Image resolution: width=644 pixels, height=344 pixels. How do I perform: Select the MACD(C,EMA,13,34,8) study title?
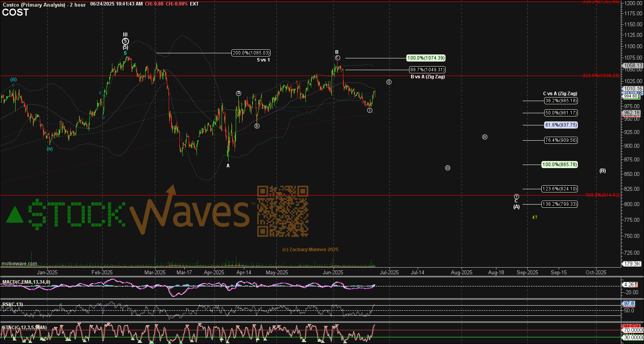(x=26, y=282)
